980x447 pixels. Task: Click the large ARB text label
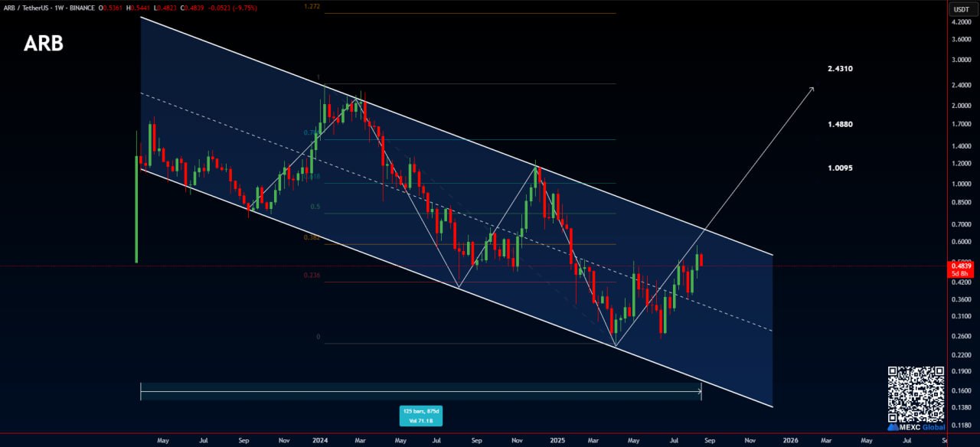[x=44, y=44]
